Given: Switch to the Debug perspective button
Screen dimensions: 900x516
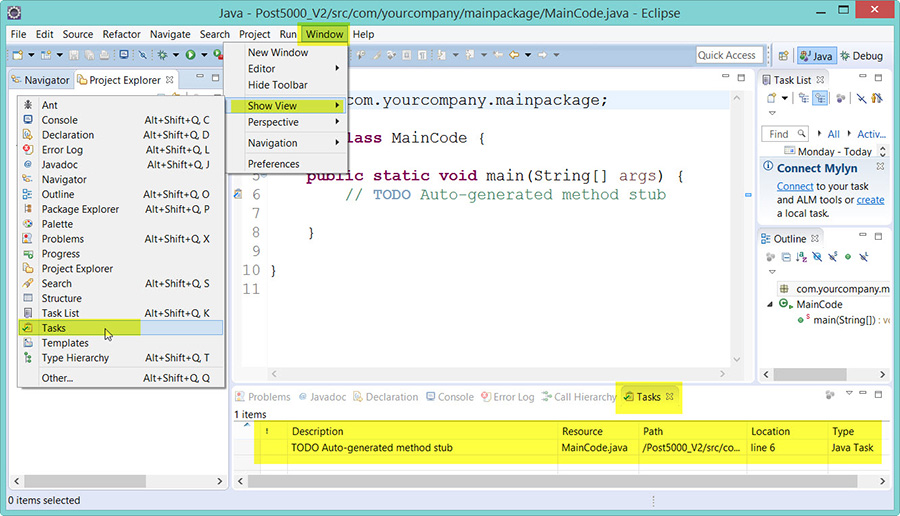Looking at the screenshot, I should [862, 56].
